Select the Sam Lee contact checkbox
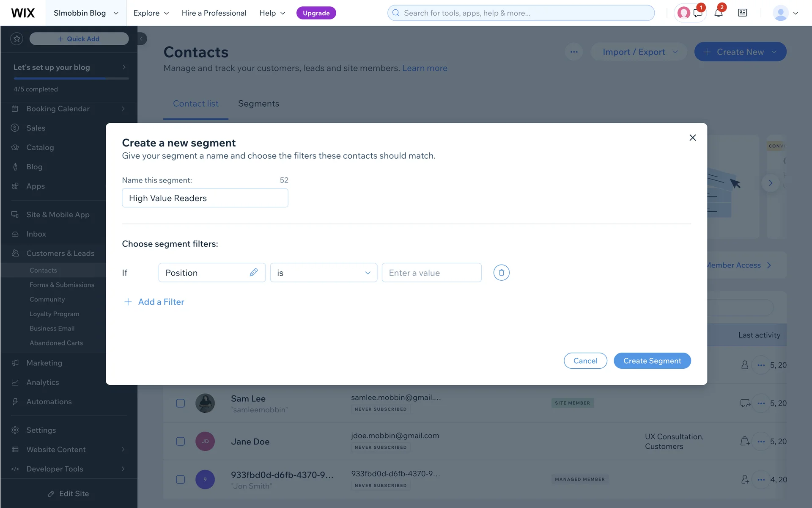This screenshot has width=812, height=508. tap(181, 403)
